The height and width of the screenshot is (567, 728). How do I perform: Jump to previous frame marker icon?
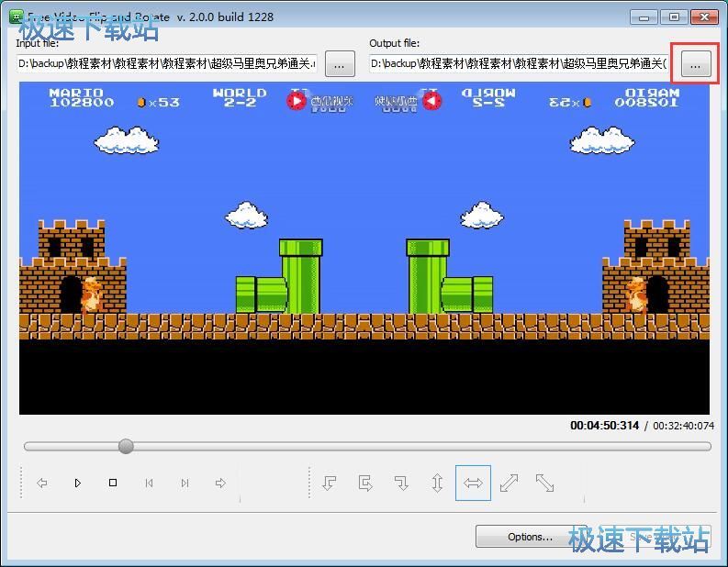pos(149,483)
